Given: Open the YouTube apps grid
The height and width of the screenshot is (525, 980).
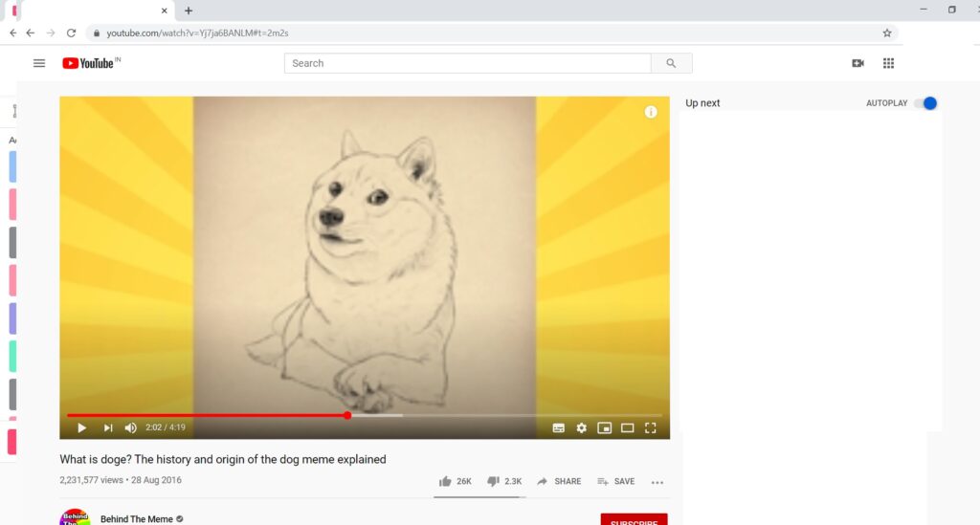Looking at the screenshot, I should pos(888,63).
